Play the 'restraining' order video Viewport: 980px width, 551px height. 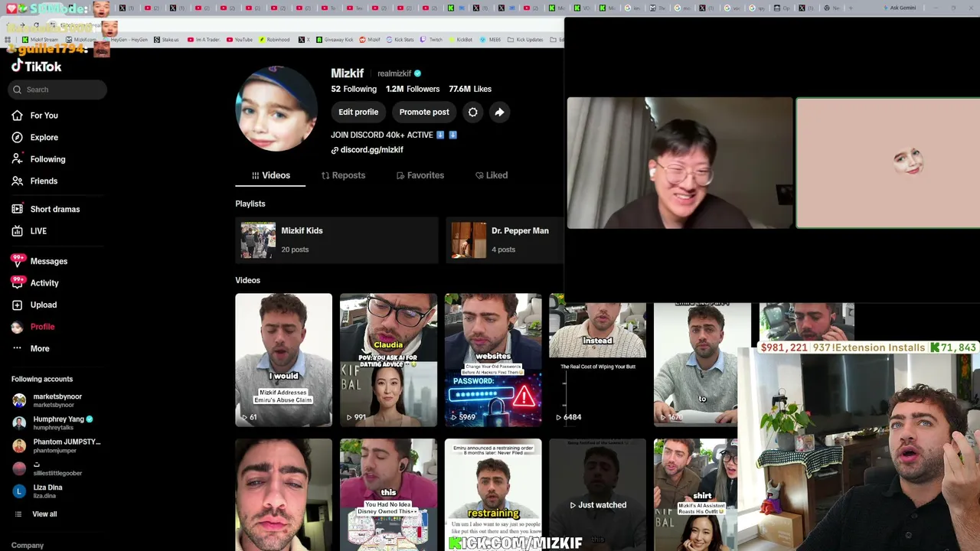(x=493, y=494)
